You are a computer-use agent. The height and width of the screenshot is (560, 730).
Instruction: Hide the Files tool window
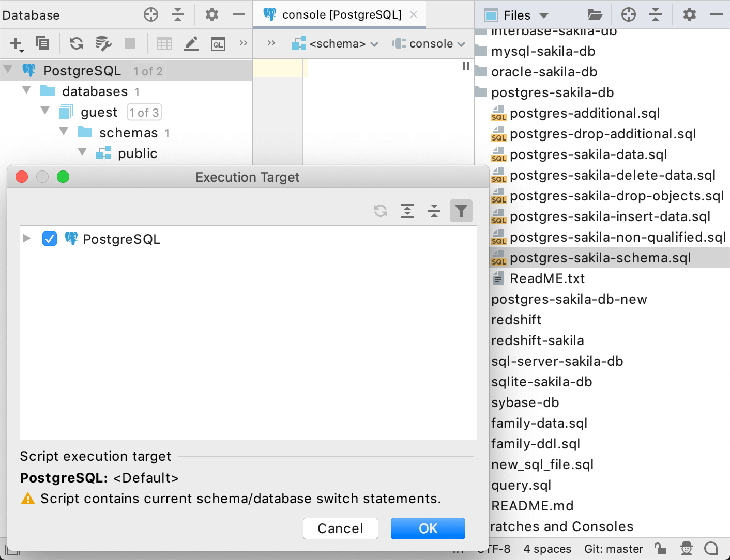point(717,14)
